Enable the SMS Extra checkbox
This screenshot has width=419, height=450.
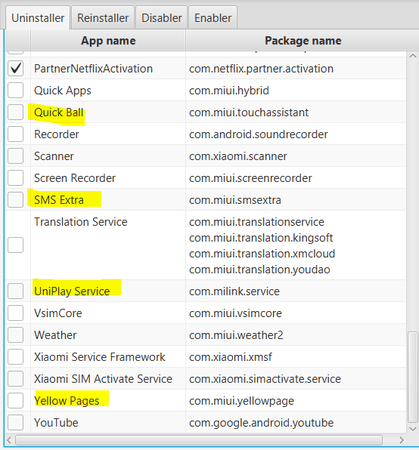(x=16, y=200)
